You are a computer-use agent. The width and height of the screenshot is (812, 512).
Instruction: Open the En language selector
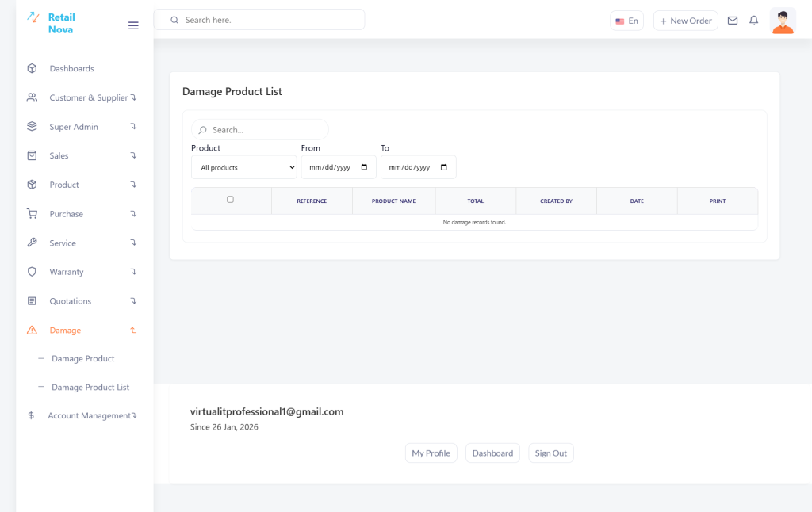tap(626, 21)
